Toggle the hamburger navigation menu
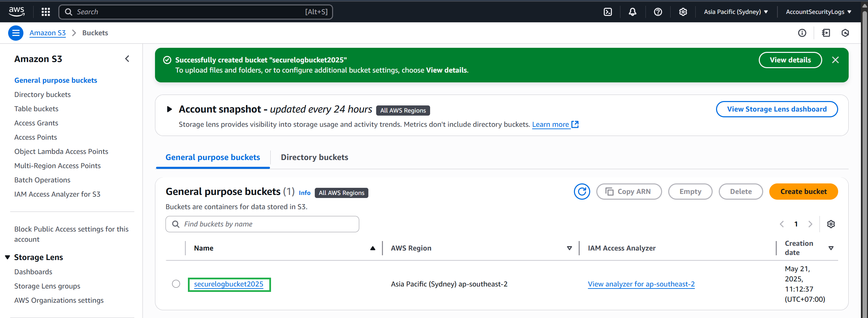Viewport: 868px width, 318px height. pos(16,33)
